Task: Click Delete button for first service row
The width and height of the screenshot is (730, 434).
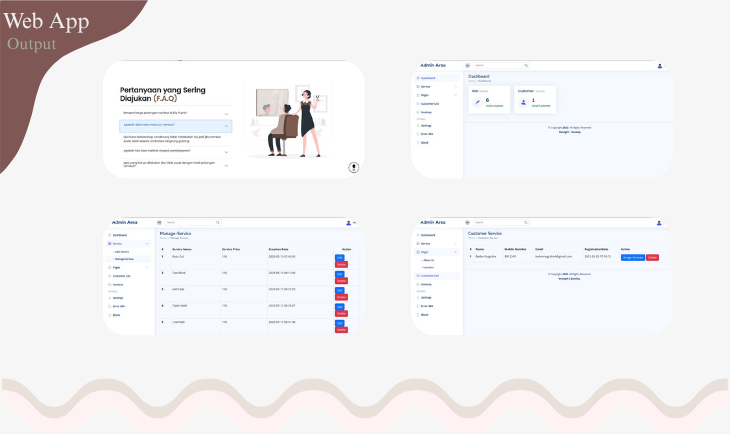Action: click(339, 265)
